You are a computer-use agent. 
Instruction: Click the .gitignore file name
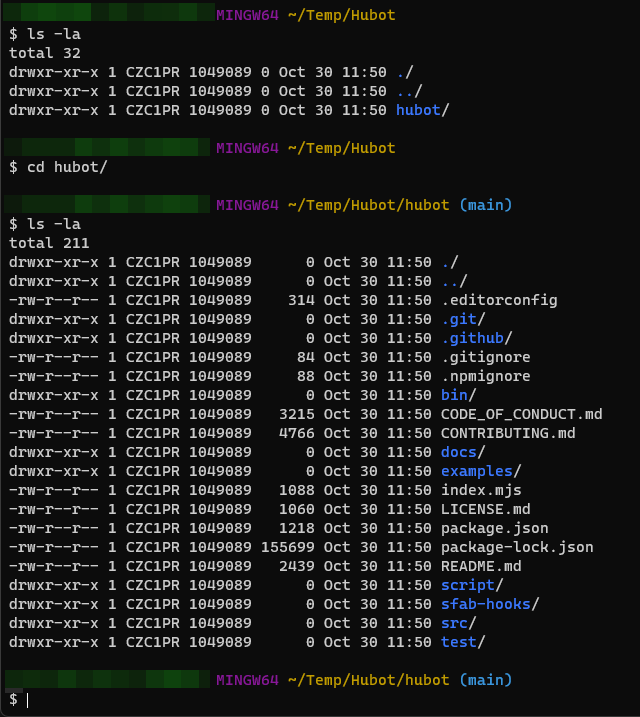click(x=485, y=357)
